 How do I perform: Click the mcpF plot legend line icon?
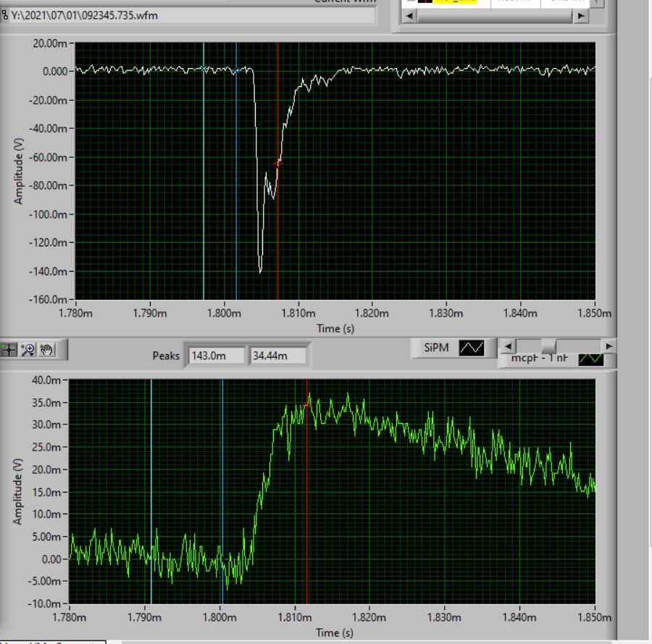(x=591, y=359)
